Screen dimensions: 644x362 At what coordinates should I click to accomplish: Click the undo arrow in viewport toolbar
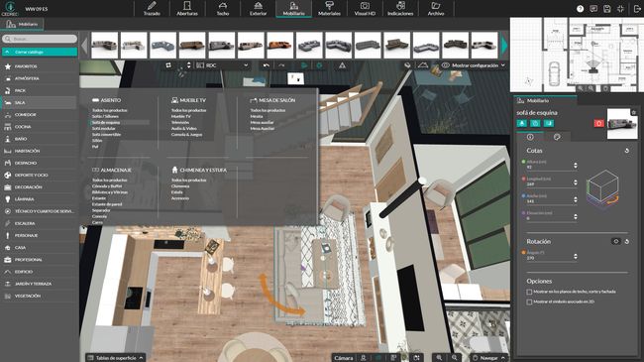pos(267,65)
